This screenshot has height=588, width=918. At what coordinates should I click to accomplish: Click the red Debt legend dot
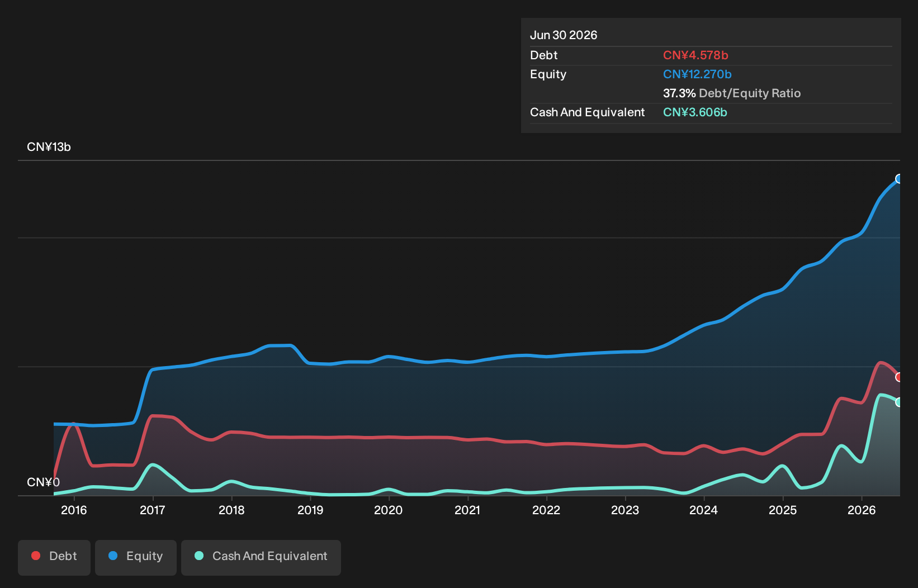(x=36, y=556)
